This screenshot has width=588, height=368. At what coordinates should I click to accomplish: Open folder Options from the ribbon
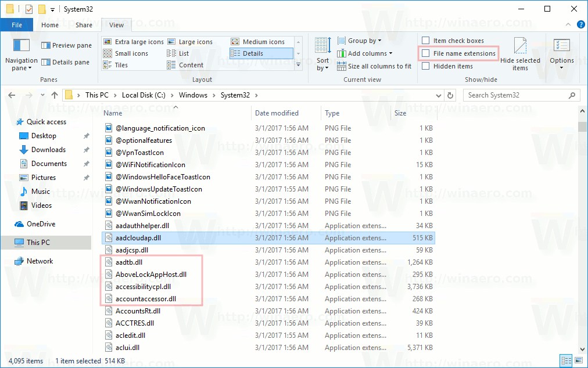[561, 52]
